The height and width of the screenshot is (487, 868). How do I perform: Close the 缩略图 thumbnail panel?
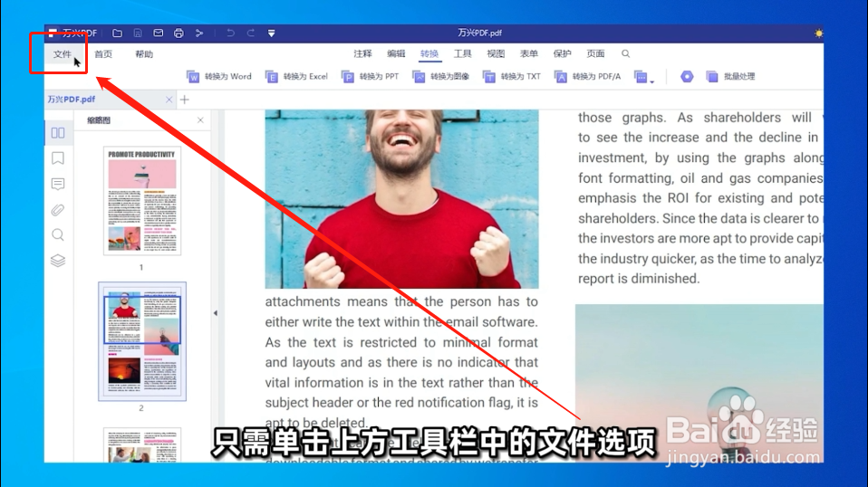200,120
